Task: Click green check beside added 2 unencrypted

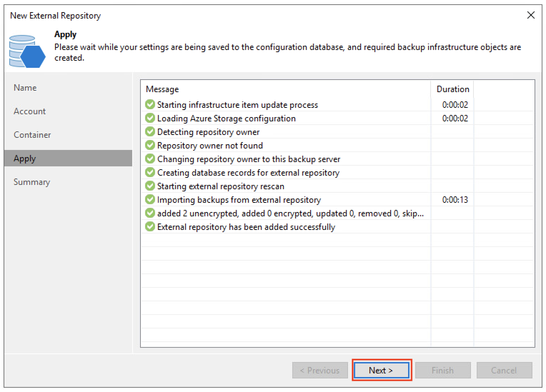Action: (x=150, y=213)
